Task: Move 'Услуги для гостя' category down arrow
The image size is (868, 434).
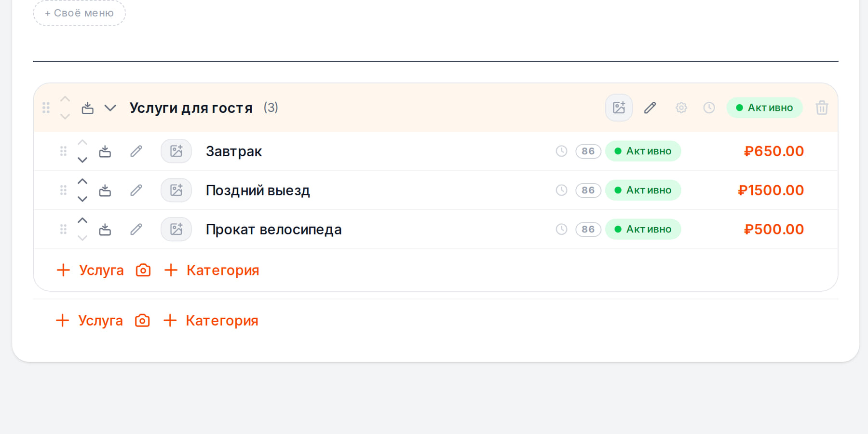Action: pyautogui.click(x=65, y=116)
